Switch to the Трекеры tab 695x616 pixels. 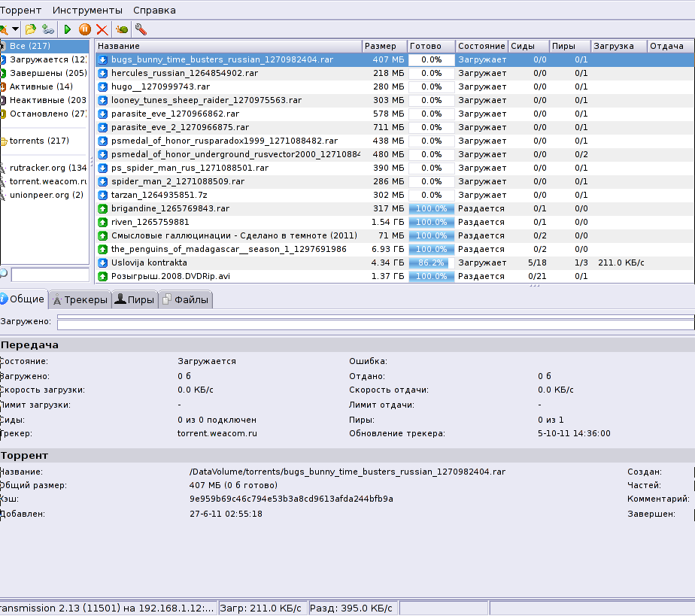(80, 299)
